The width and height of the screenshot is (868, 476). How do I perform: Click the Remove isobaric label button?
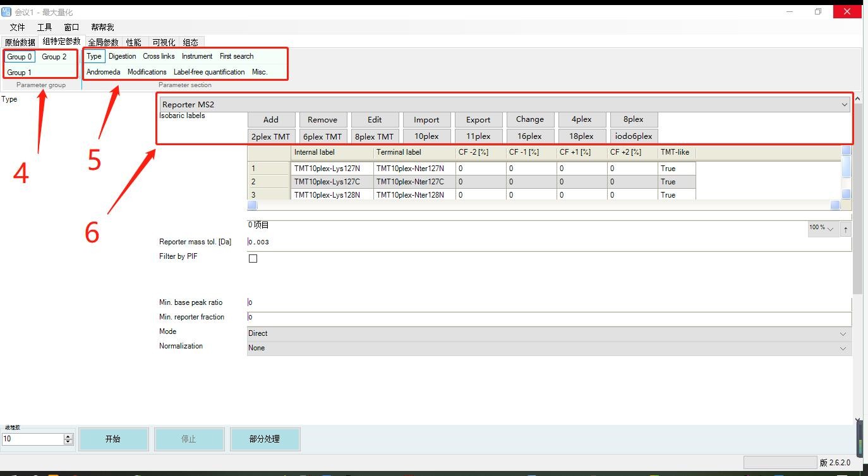click(x=322, y=119)
